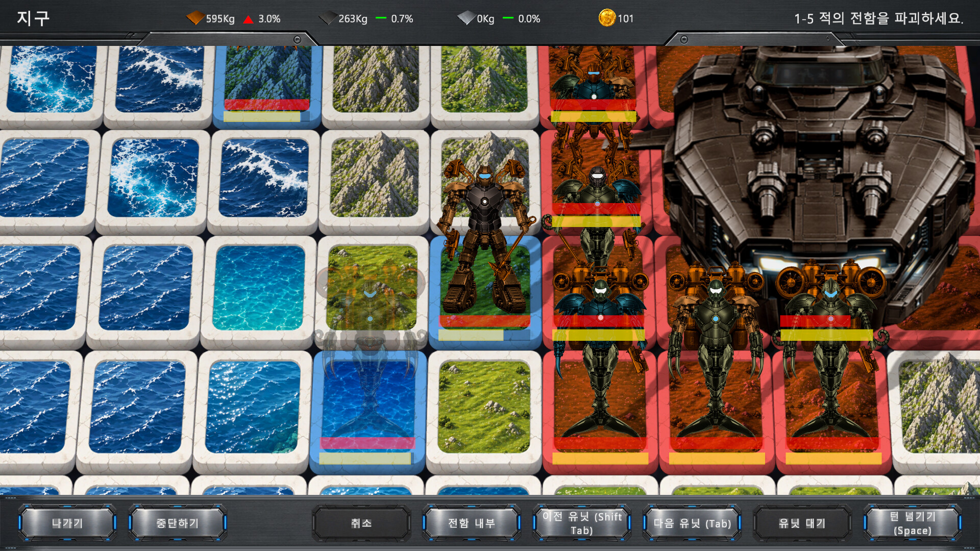Click the red up-arrow trend indicator
The height and width of the screenshot is (551, 980).
tap(248, 19)
